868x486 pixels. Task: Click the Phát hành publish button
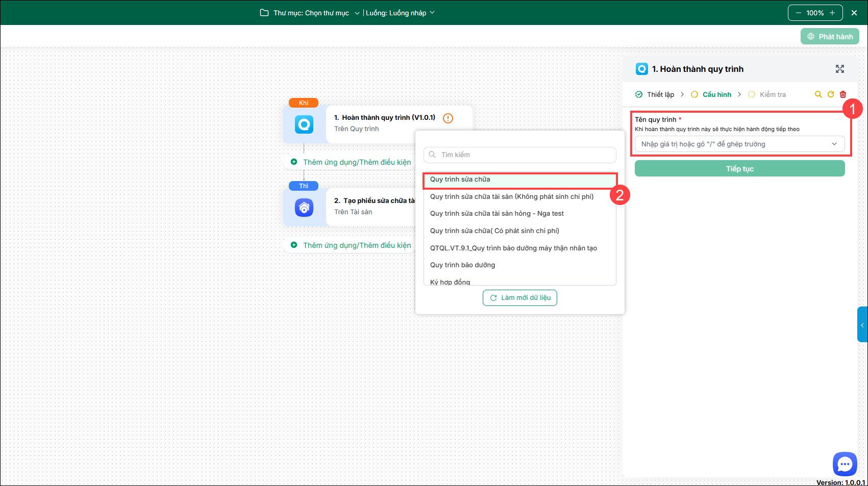pyautogui.click(x=830, y=37)
